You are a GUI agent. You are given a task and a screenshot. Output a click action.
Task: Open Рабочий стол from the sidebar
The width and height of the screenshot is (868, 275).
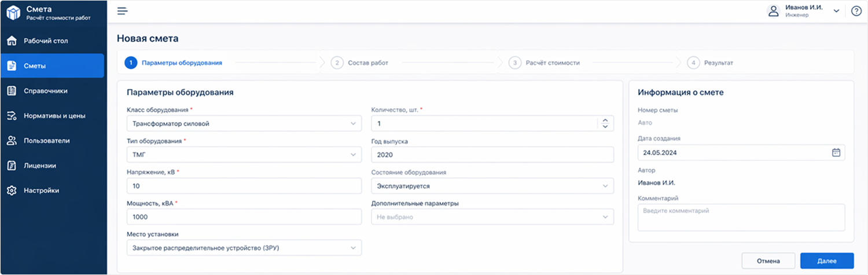[46, 41]
